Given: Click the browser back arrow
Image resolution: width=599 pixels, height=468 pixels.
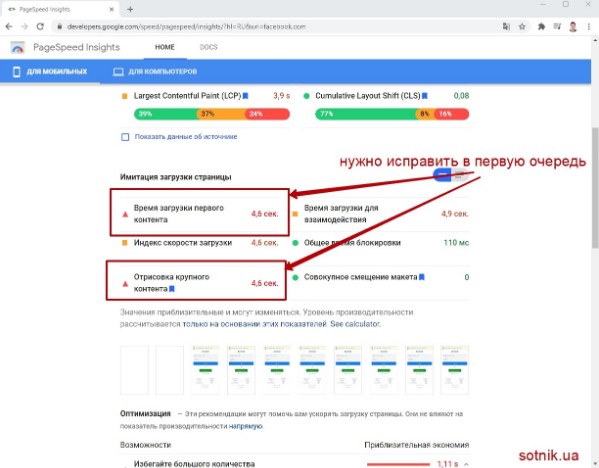Looking at the screenshot, I should (x=9, y=26).
